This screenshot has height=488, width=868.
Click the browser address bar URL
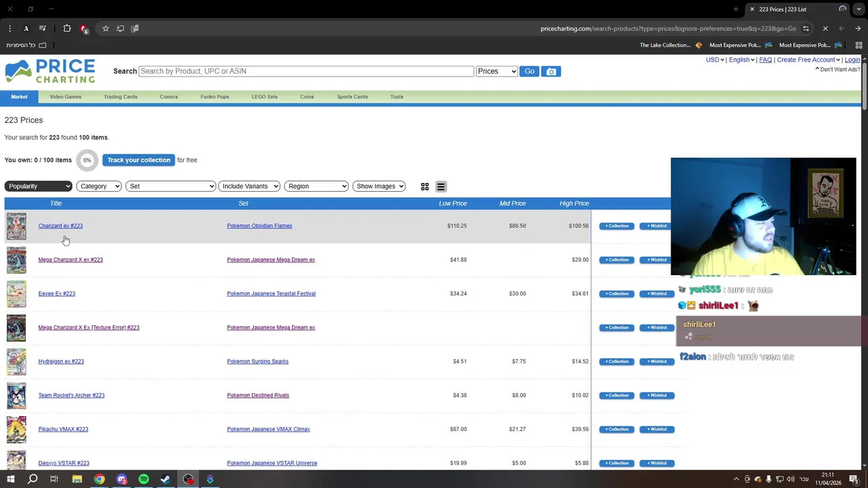pyautogui.click(x=668, y=28)
